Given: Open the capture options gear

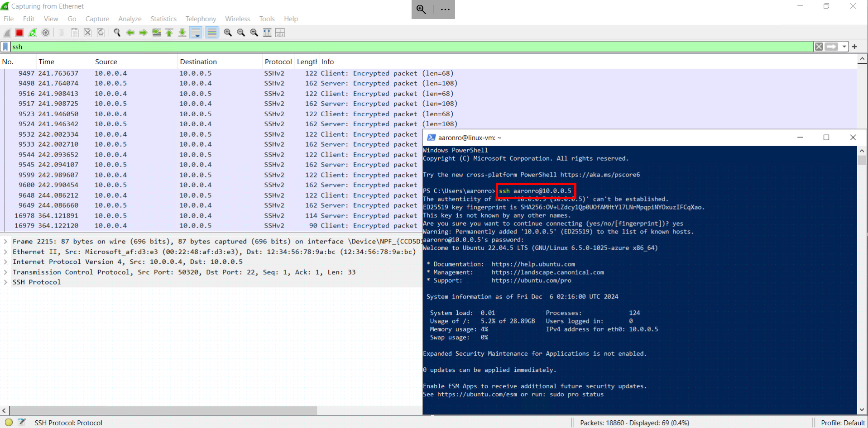Looking at the screenshot, I should (45, 32).
